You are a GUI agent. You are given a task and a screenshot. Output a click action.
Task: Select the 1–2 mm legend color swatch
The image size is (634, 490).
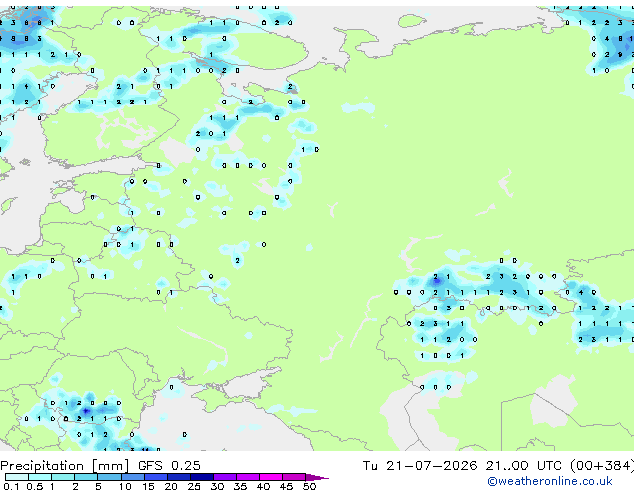click(63, 477)
